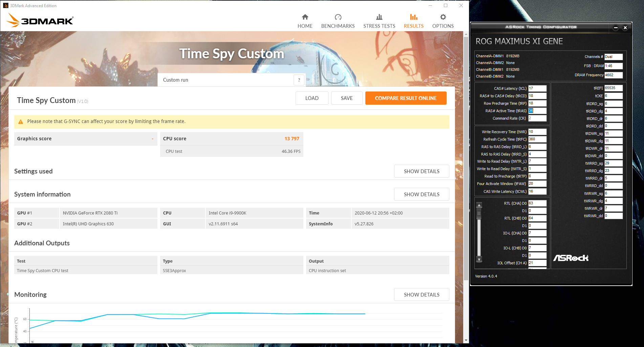644x347 pixels.
Task: Click the 3DMark logo
Action: pyautogui.click(x=40, y=20)
